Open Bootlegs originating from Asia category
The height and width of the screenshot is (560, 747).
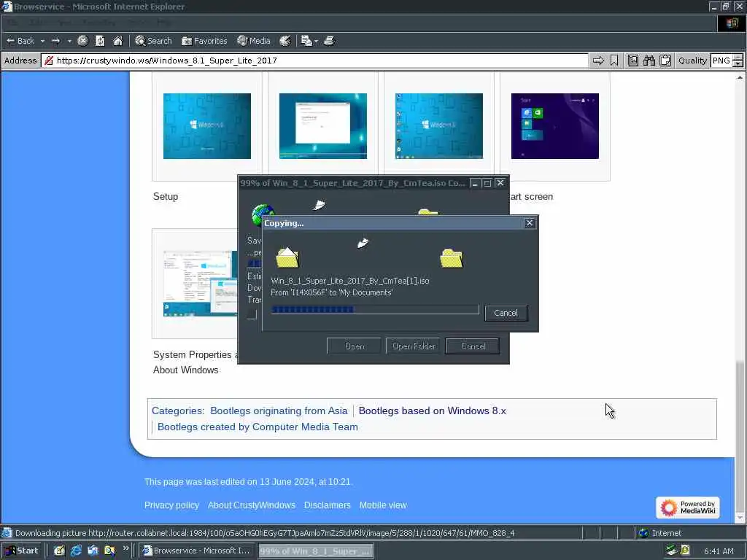(279, 411)
